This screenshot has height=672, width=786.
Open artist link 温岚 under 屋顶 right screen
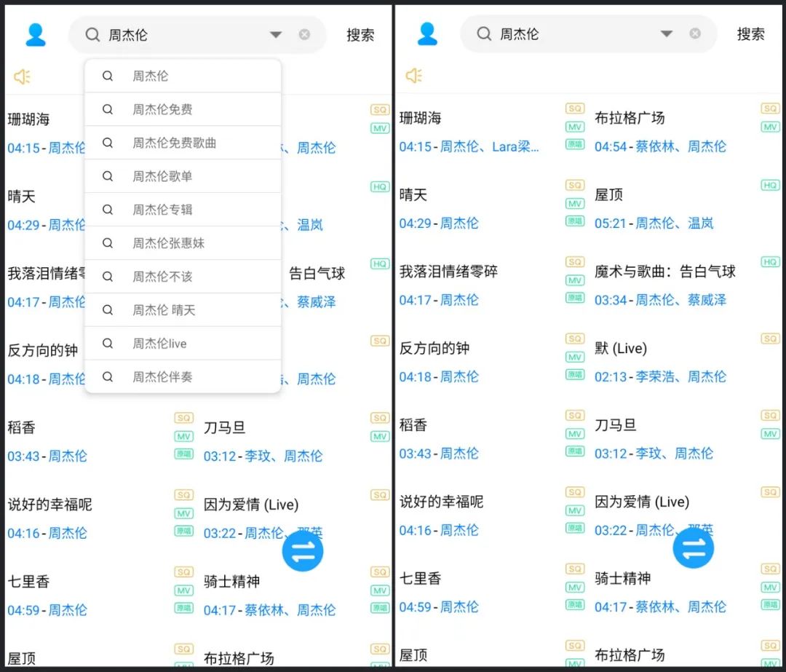(x=700, y=224)
